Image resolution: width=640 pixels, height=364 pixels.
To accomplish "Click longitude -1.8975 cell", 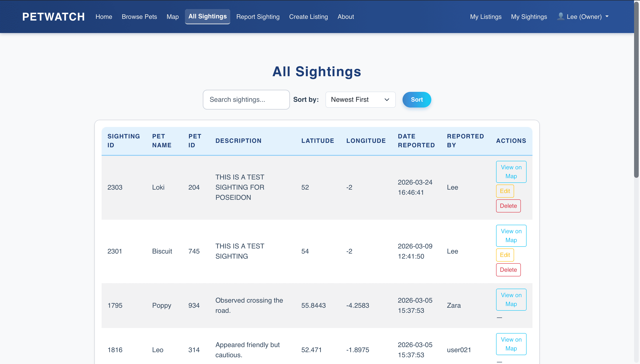I will point(357,350).
